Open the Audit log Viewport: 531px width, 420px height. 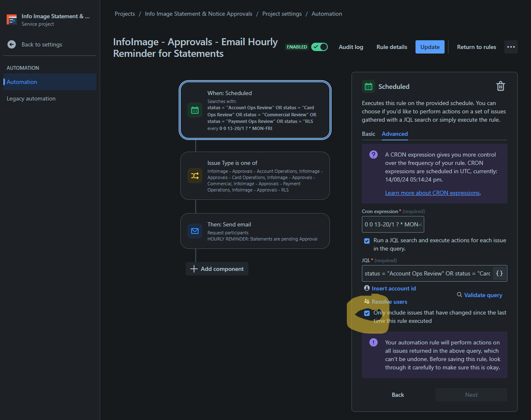click(351, 47)
